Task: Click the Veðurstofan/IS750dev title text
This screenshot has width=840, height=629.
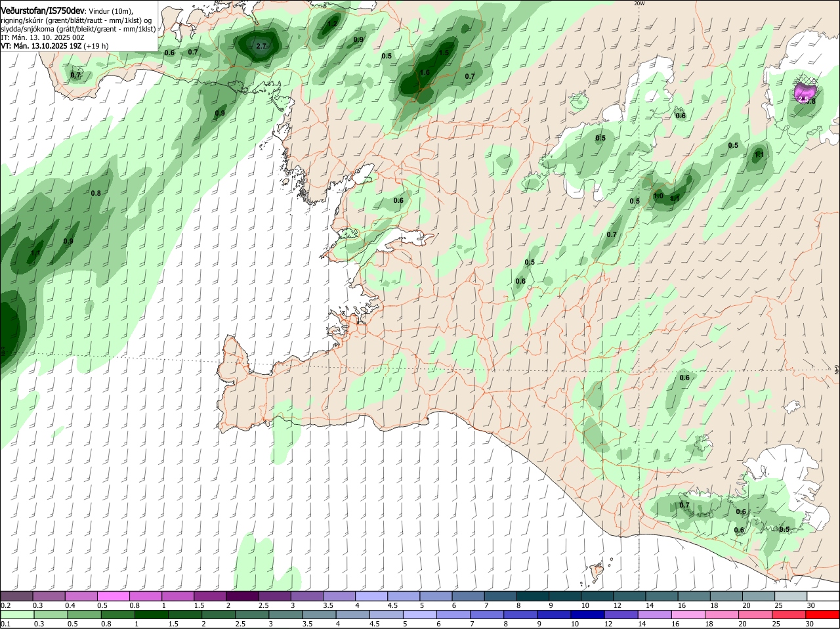Action: coord(42,11)
